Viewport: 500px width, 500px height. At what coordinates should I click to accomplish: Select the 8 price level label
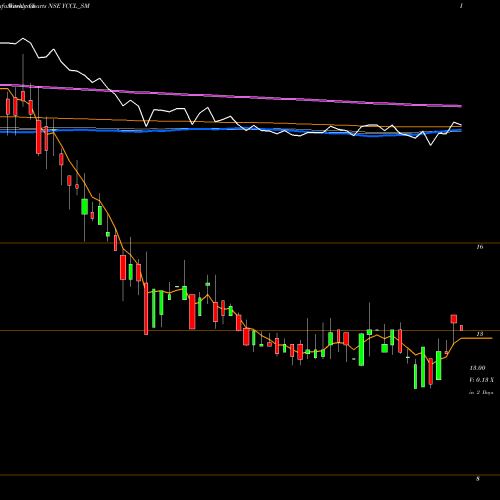(x=478, y=479)
